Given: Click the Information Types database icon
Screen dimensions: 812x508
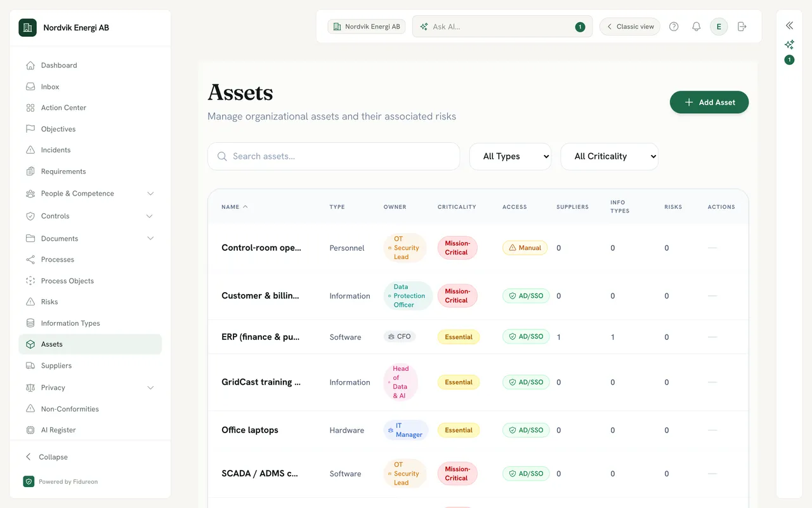Looking at the screenshot, I should click(x=30, y=323).
